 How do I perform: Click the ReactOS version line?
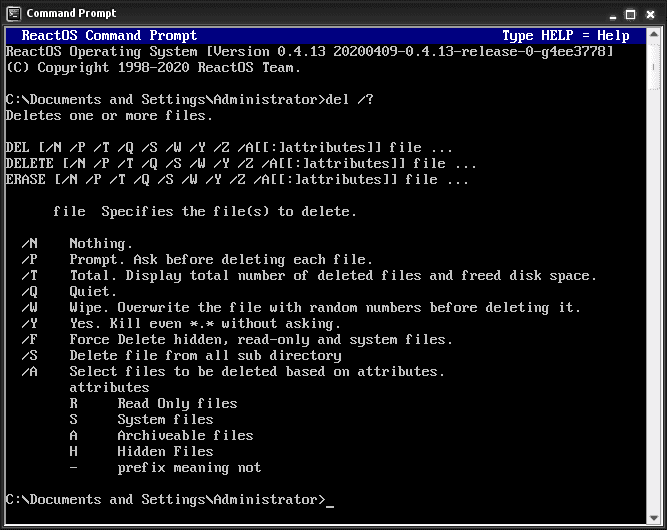(309, 51)
